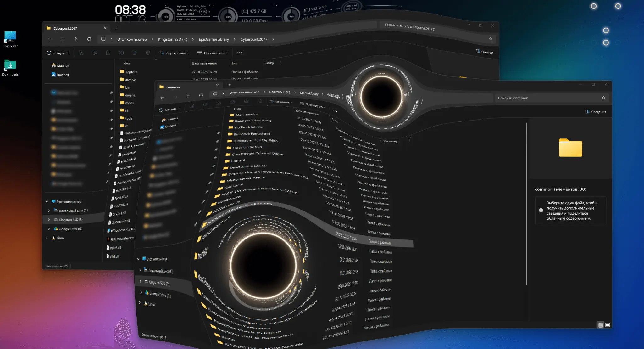
Task: Add a new tab in common window
Action: (229, 84)
